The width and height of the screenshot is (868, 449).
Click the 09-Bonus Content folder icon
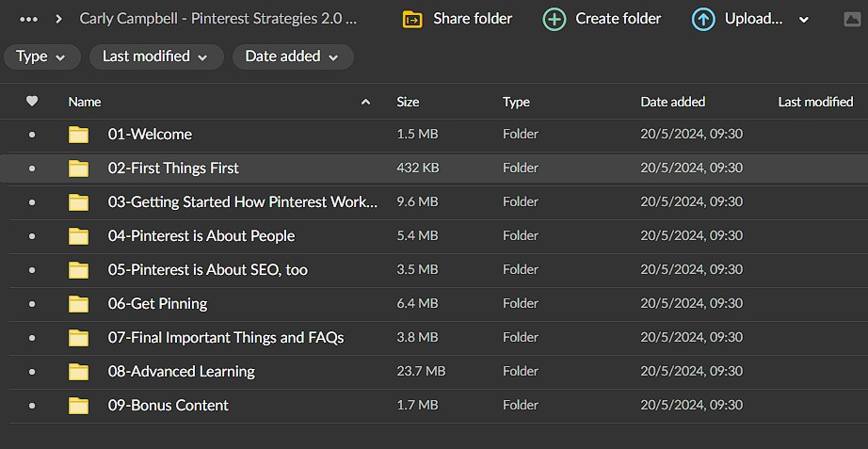[x=78, y=406]
